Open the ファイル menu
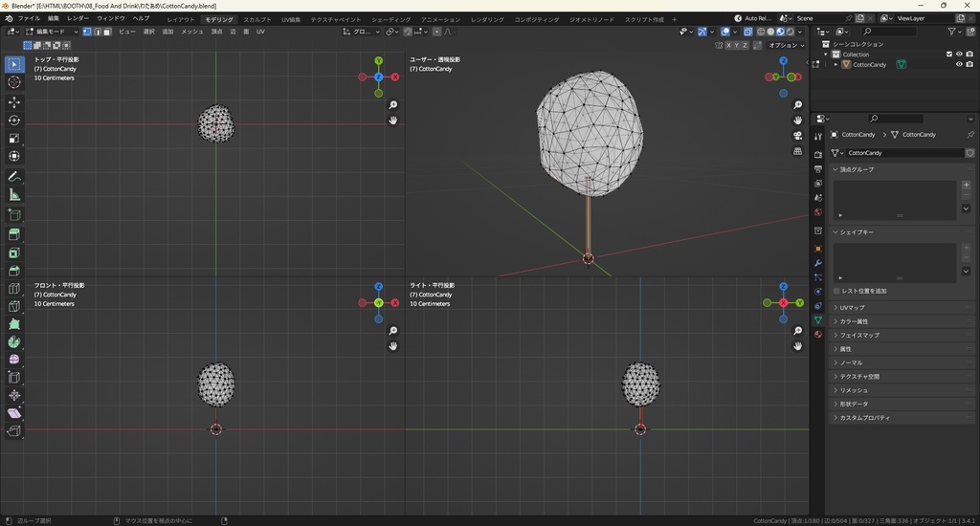980x526 pixels. [29, 18]
